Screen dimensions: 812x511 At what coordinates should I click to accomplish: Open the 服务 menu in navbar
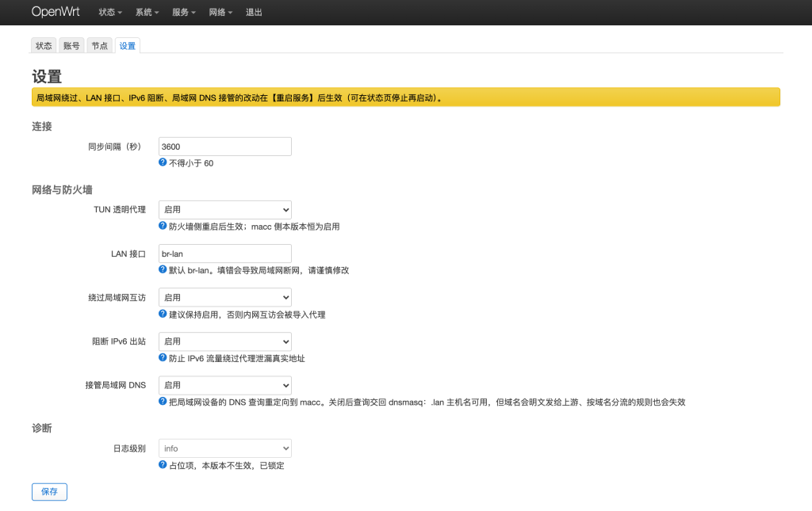[x=184, y=13]
